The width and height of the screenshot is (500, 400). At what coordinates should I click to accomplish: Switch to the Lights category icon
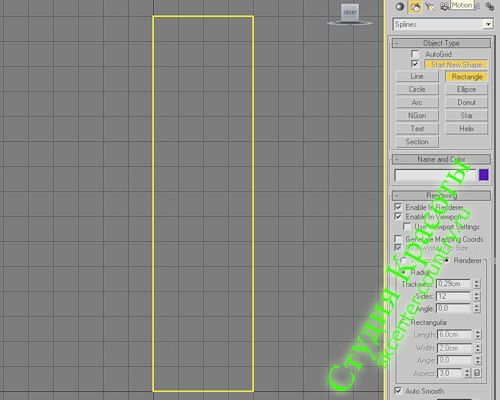point(430,7)
